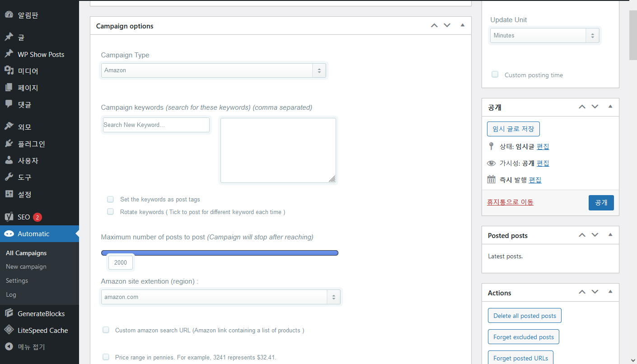
Task: Collapse the 공개 panel toggle
Action: 610,107
